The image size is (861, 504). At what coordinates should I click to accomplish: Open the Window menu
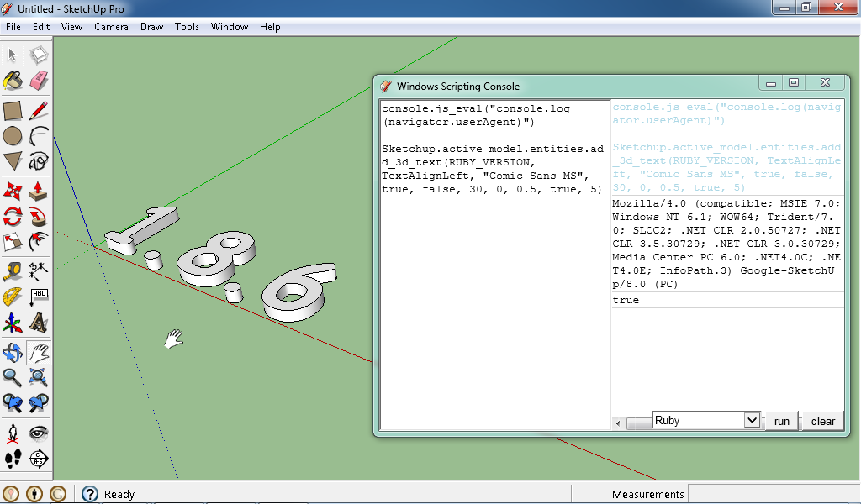[x=230, y=27]
